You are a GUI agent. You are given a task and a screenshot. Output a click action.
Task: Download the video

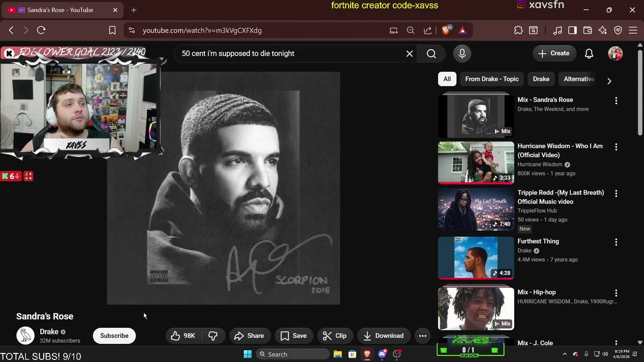tap(384, 336)
